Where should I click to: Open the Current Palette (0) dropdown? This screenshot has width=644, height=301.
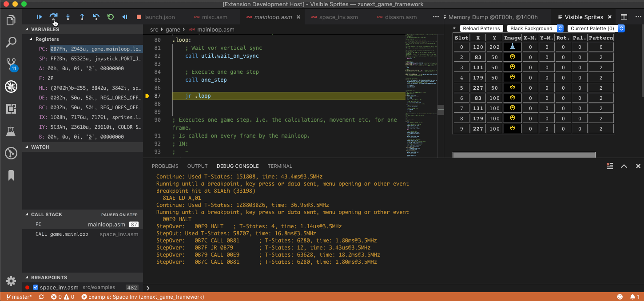(596, 28)
